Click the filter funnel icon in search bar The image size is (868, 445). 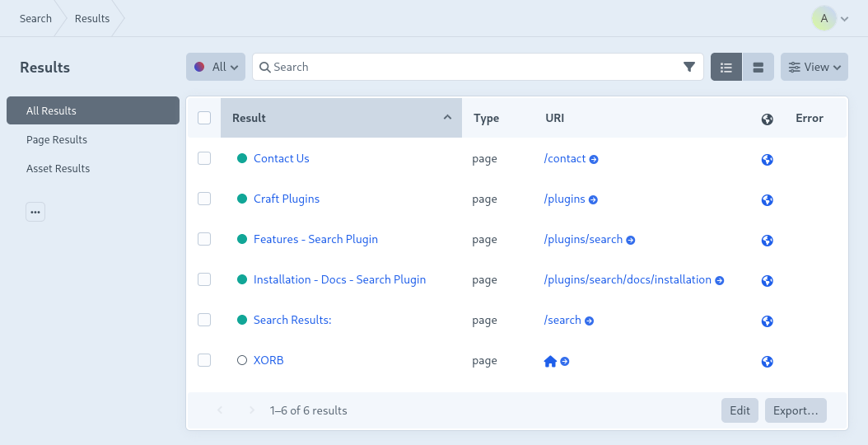pos(689,67)
